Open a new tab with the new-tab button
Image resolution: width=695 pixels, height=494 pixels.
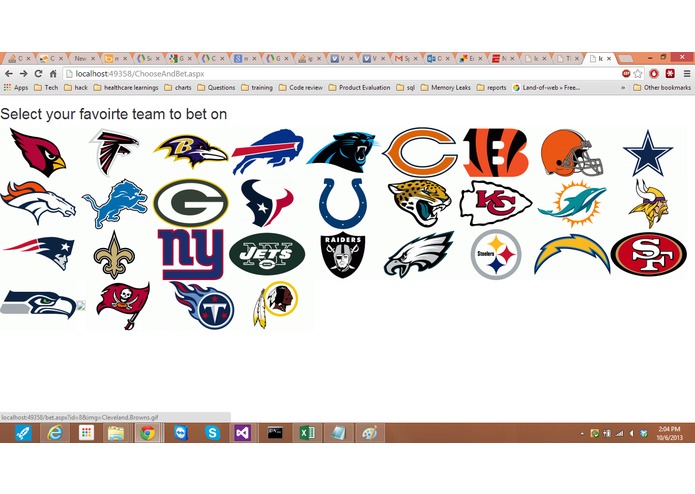(x=625, y=58)
